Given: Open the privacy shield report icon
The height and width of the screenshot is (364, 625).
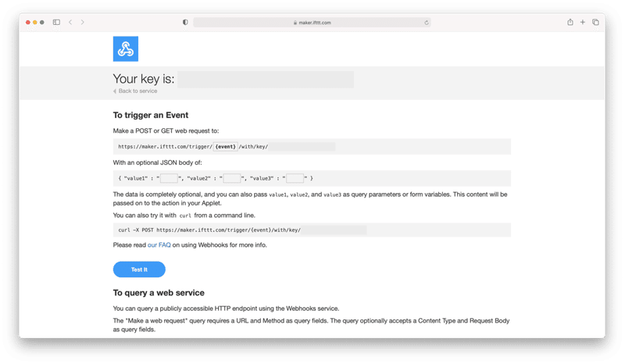Looking at the screenshot, I should point(185,23).
